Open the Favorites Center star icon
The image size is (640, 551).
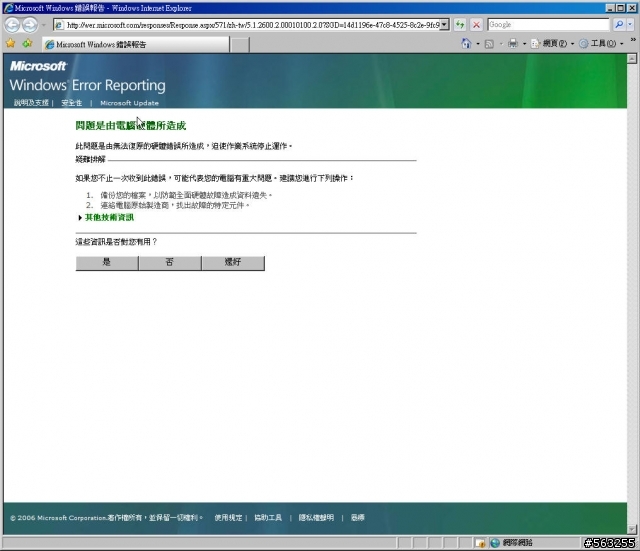[x=11, y=43]
